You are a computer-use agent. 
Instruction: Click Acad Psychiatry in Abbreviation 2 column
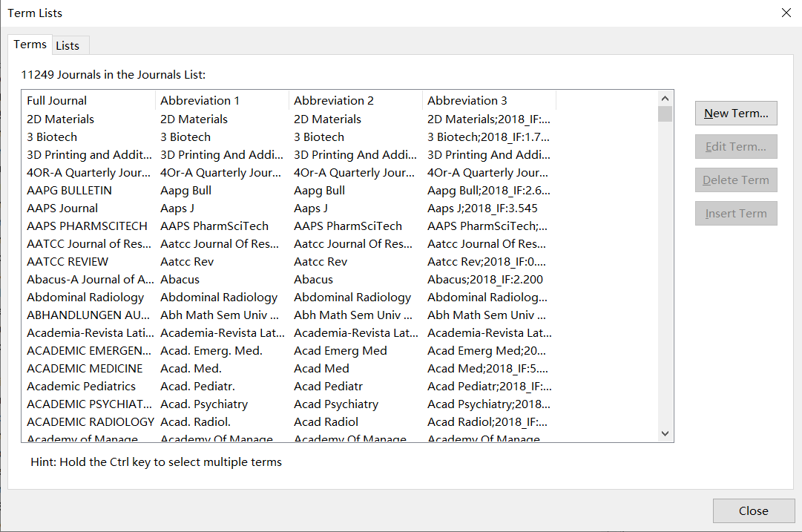tap(336, 404)
